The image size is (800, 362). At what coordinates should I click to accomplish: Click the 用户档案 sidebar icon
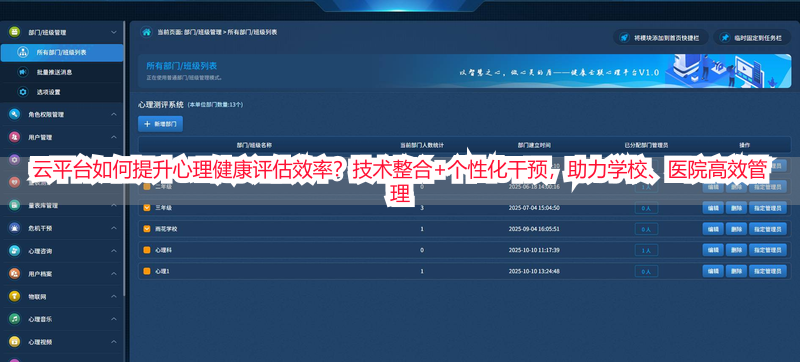coord(14,274)
